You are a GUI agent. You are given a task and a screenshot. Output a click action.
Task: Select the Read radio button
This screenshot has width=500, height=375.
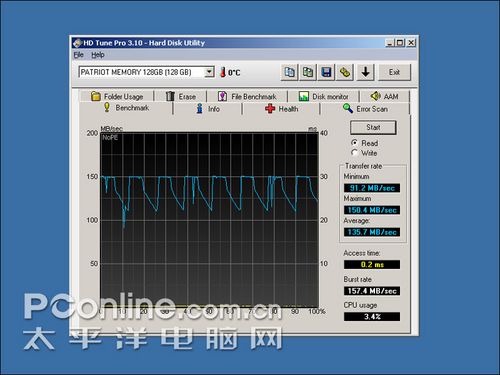[x=355, y=143]
